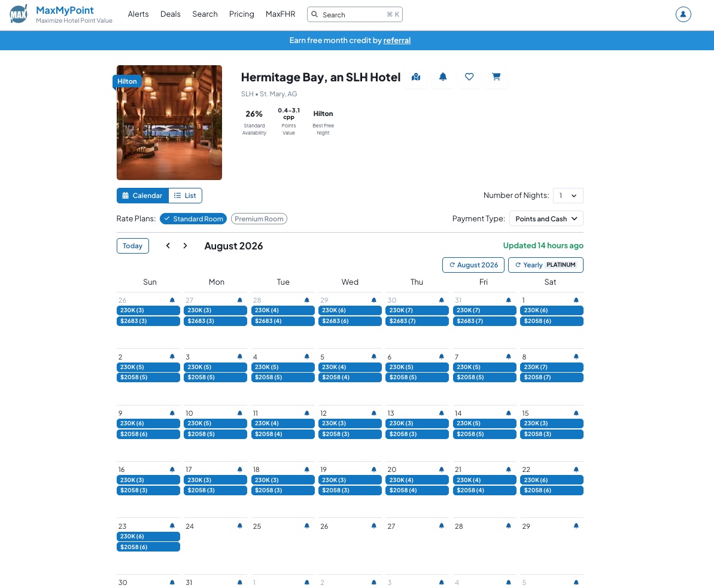Click Yearly PLATINUM refresh button

[545, 265]
